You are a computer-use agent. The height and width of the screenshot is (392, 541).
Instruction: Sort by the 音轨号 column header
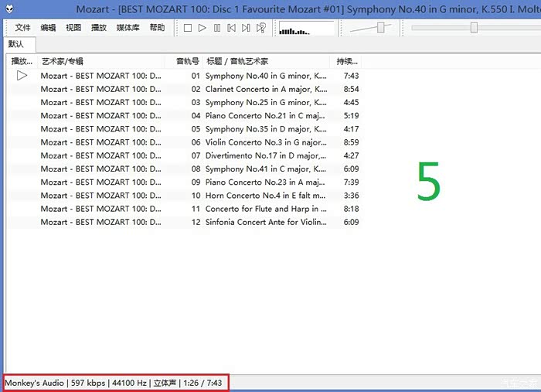click(x=187, y=61)
